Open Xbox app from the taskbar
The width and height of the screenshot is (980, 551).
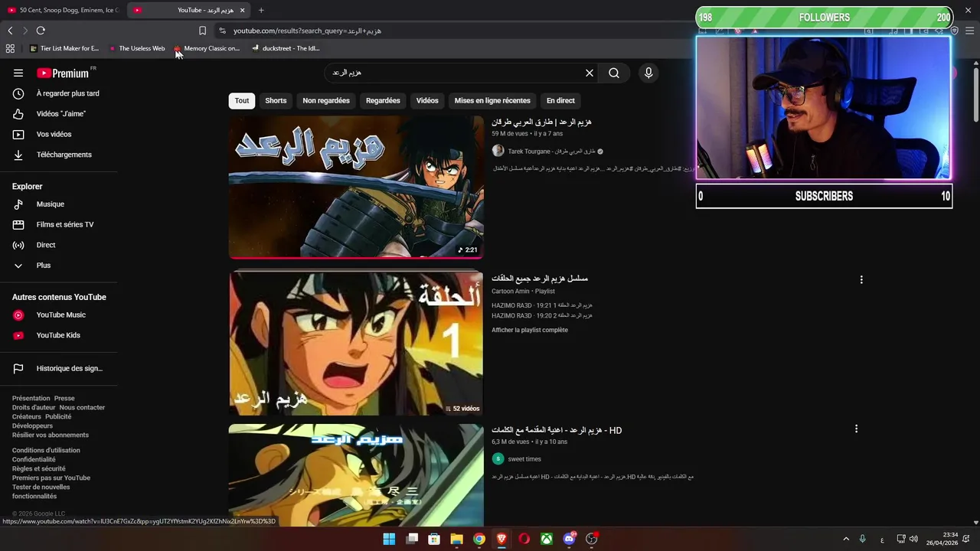click(547, 539)
